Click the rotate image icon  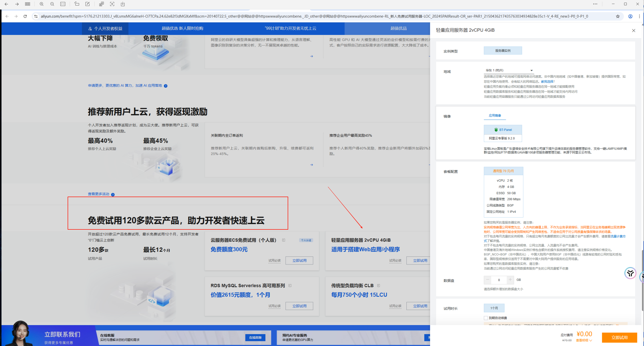point(77,4)
